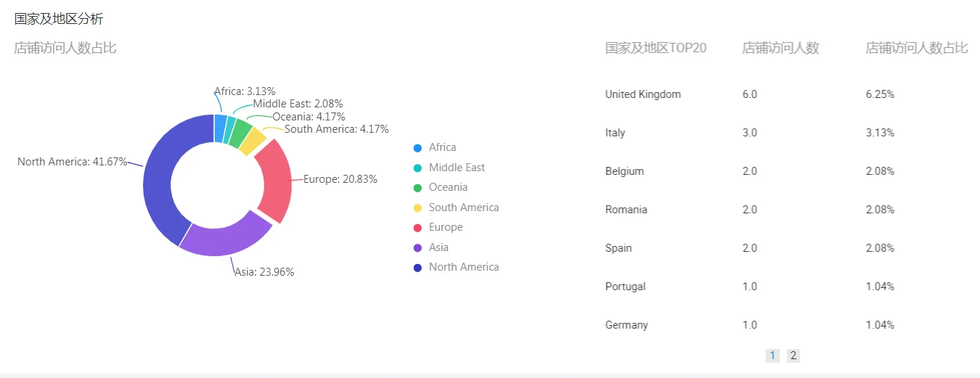
Task: Hide South America series via legend
Action: pyautogui.click(x=463, y=208)
